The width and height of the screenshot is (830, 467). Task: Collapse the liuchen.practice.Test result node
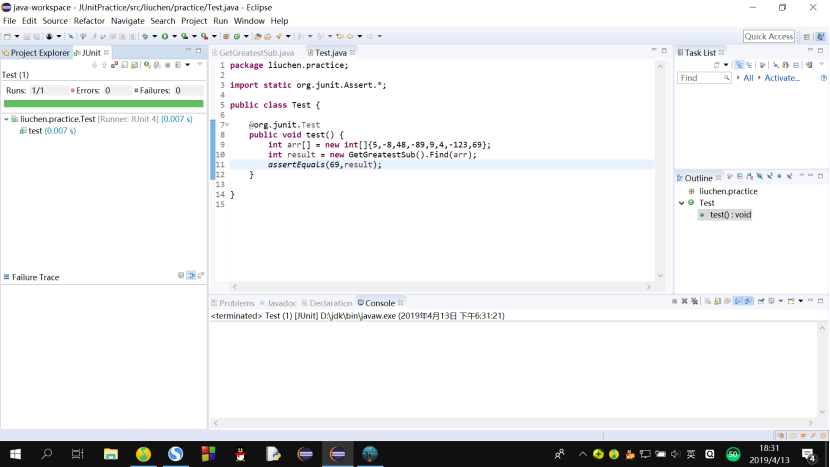6,119
